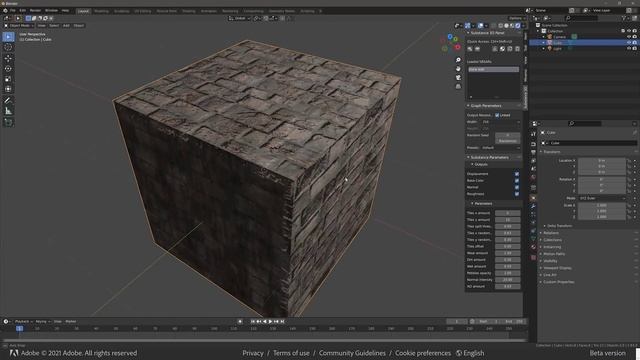Open Object properties orange square tab
Image resolution: width=640 pixels, height=360 pixels.
tap(533, 198)
